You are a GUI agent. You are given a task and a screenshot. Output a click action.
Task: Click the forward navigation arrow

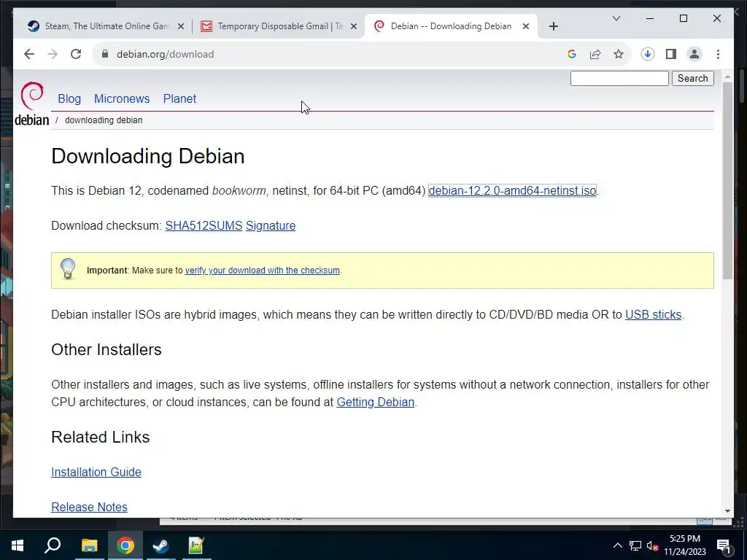pyautogui.click(x=53, y=54)
